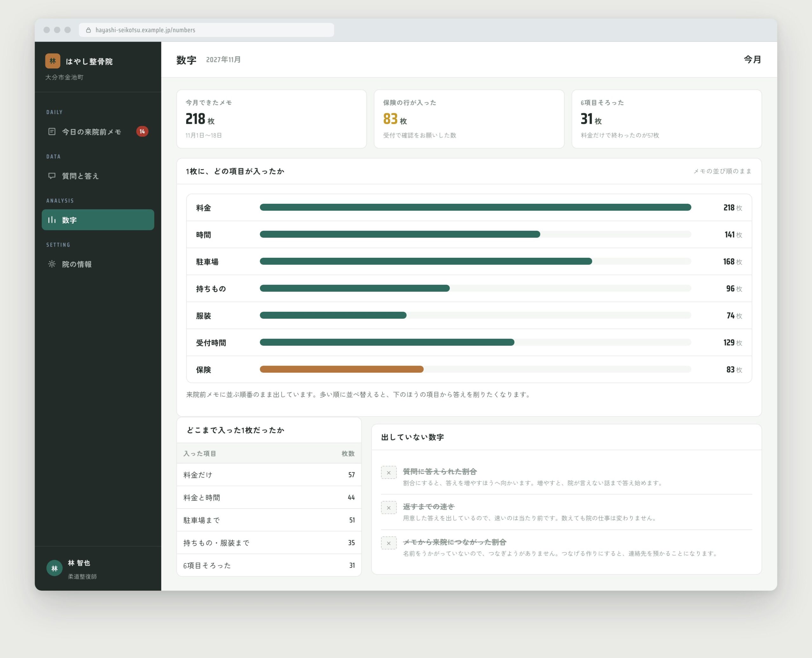Click the 入った項目 column header
The height and width of the screenshot is (658, 812).
[x=200, y=454]
